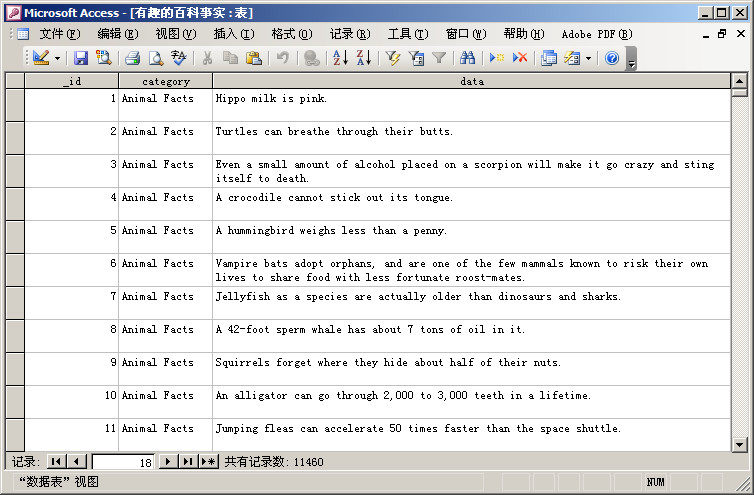Expand Toolbar Options arrow at toolbar end

coord(631,59)
